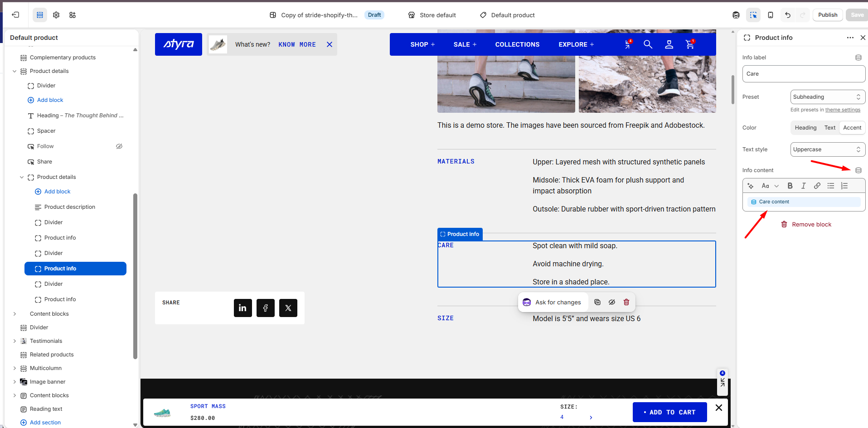Open theme settings gear icon
Image resolution: width=868 pixels, height=428 pixels.
tap(56, 15)
